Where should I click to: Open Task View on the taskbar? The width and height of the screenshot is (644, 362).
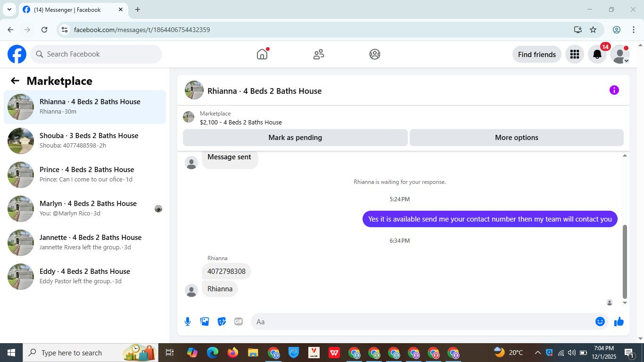170,353
